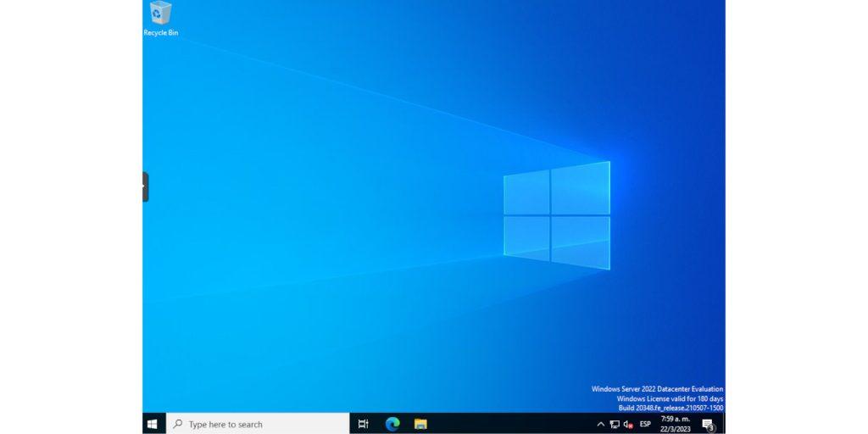This screenshot has height=434, width=868.
Task: Open the clock showing 7:59 a. m.
Action: pyautogui.click(x=676, y=424)
